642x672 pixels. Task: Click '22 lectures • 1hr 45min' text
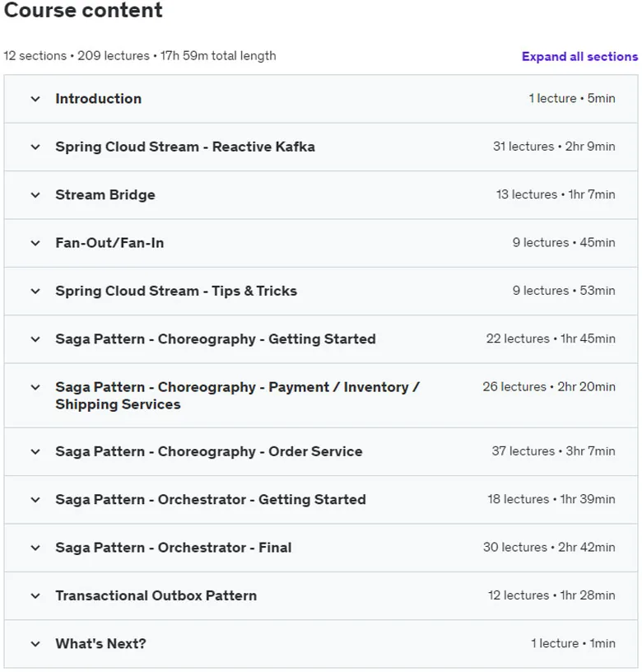pos(551,338)
